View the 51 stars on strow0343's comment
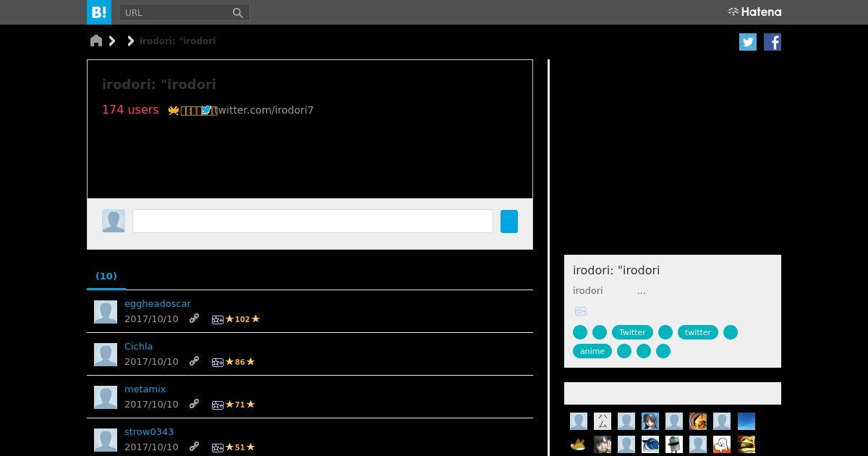 240,447
